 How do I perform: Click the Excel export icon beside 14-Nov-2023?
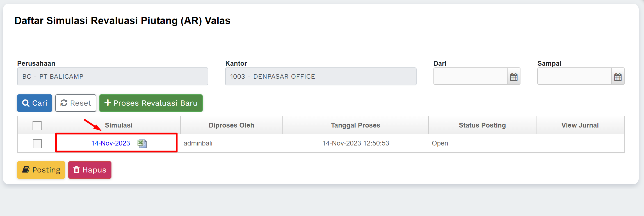[142, 144]
